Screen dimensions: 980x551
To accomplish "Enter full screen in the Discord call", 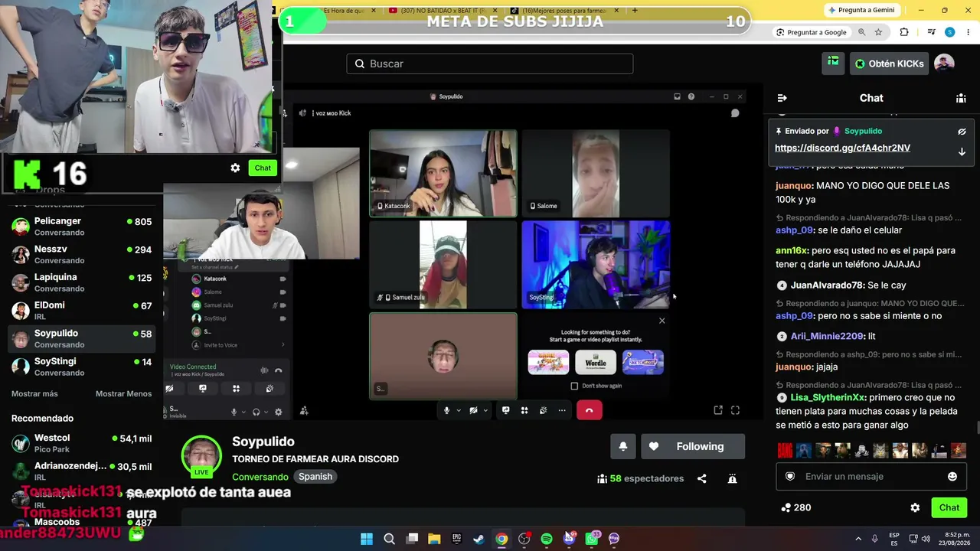I will (735, 410).
